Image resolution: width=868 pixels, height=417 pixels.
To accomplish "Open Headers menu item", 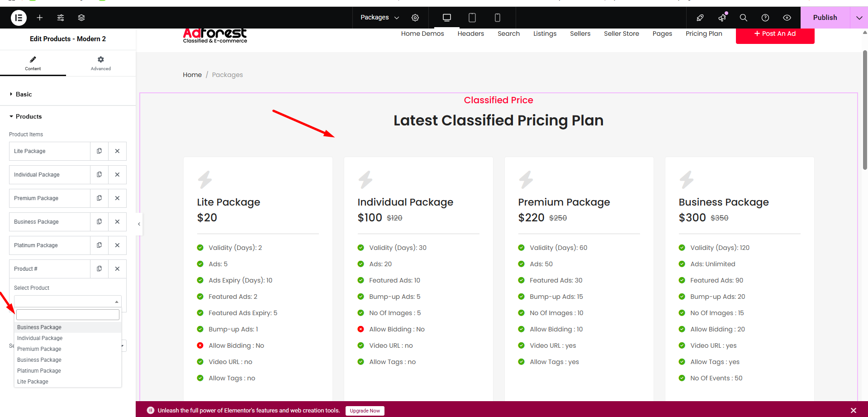I will 471,34.
